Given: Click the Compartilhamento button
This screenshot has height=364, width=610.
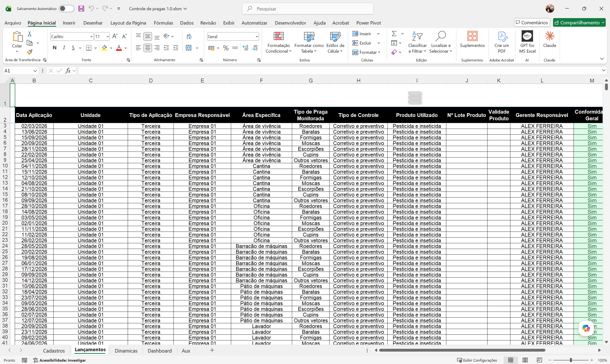Looking at the screenshot, I should pyautogui.click(x=579, y=23).
